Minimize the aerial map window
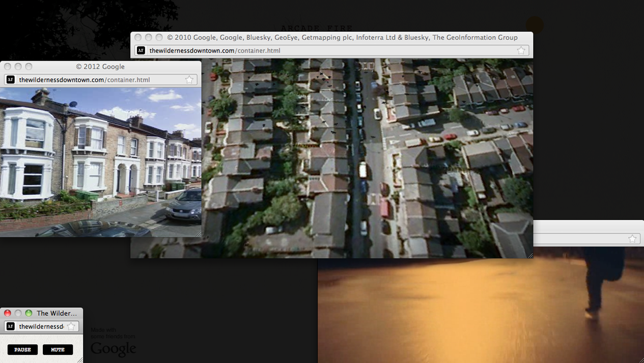Image resolution: width=644 pixels, height=363 pixels. (x=148, y=38)
